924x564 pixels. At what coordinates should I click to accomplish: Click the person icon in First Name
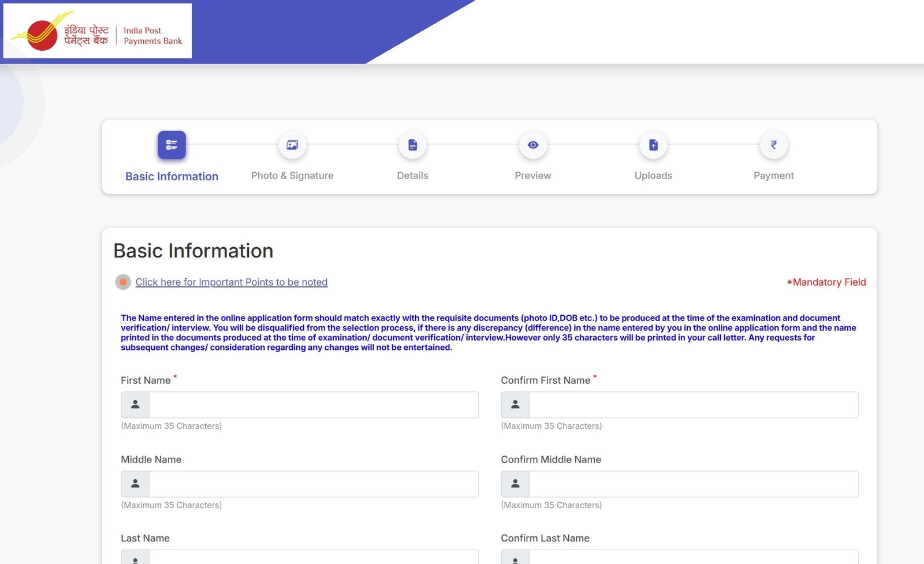(135, 405)
